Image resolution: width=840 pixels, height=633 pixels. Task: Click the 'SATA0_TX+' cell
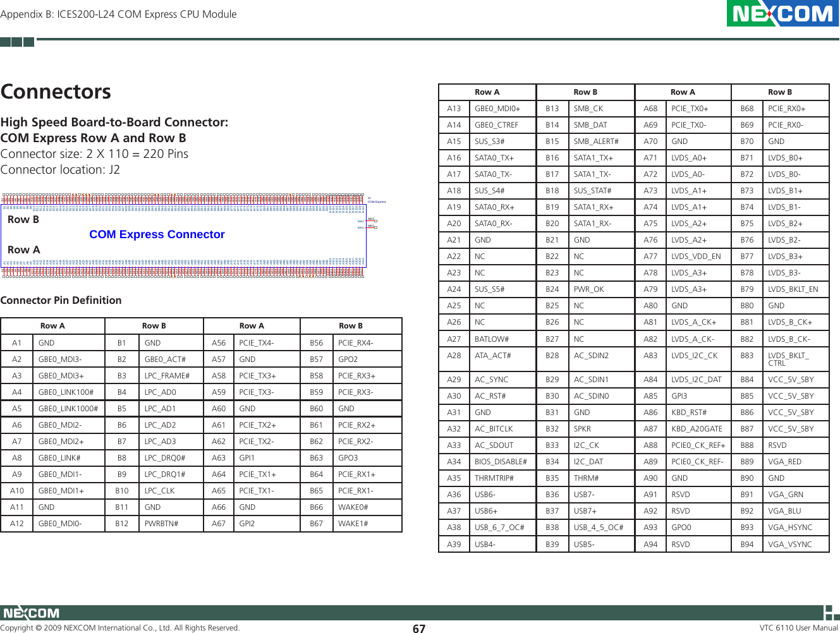pyautogui.click(x=502, y=157)
